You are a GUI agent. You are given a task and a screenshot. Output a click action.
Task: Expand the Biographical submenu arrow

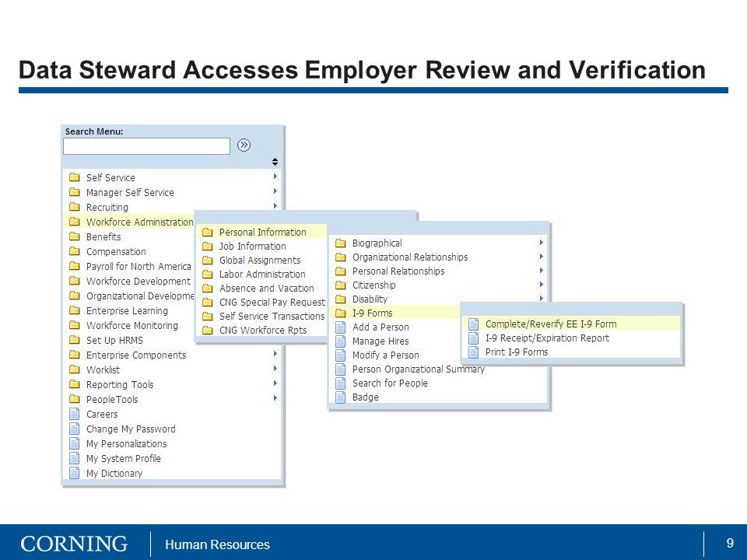click(x=542, y=243)
